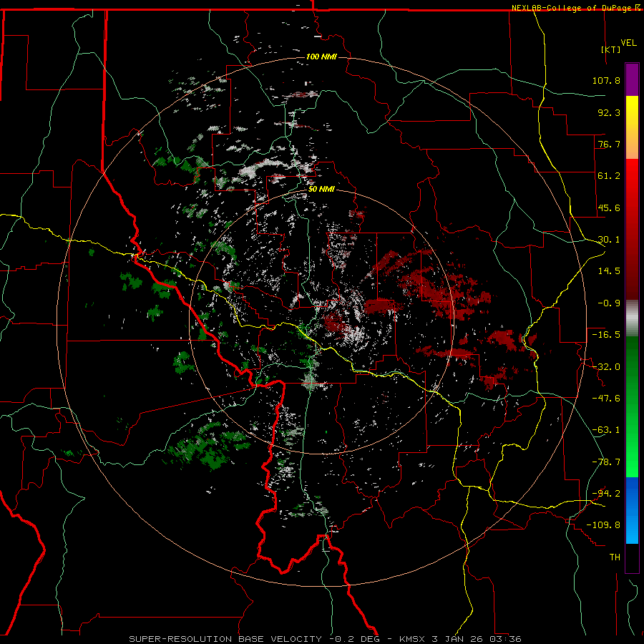Click the gray near-zero segment of the color bar
This screenshot has height=644, width=644.
pyautogui.click(x=632, y=318)
